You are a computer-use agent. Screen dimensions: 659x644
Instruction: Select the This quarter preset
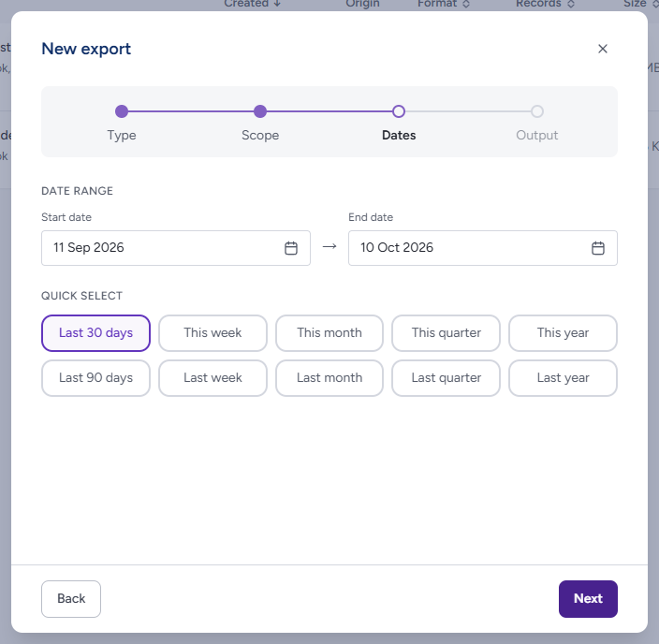tap(446, 333)
